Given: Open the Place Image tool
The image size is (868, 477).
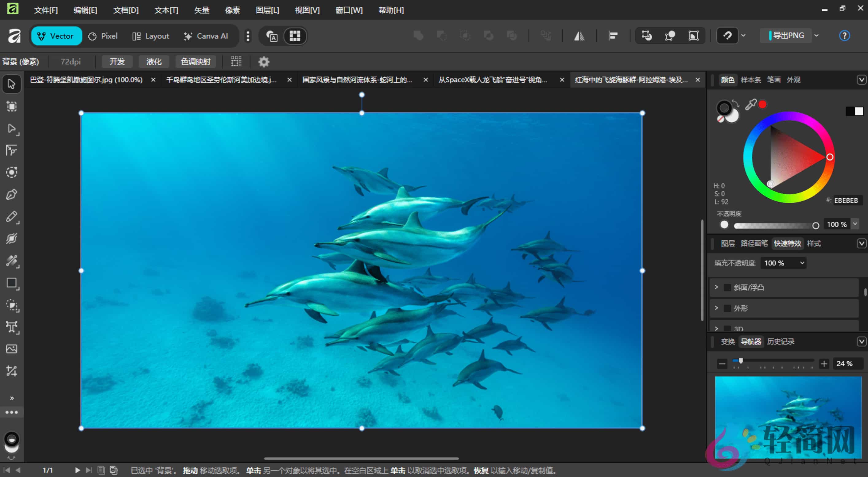Looking at the screenshot, I should click(x=11, y=349).
